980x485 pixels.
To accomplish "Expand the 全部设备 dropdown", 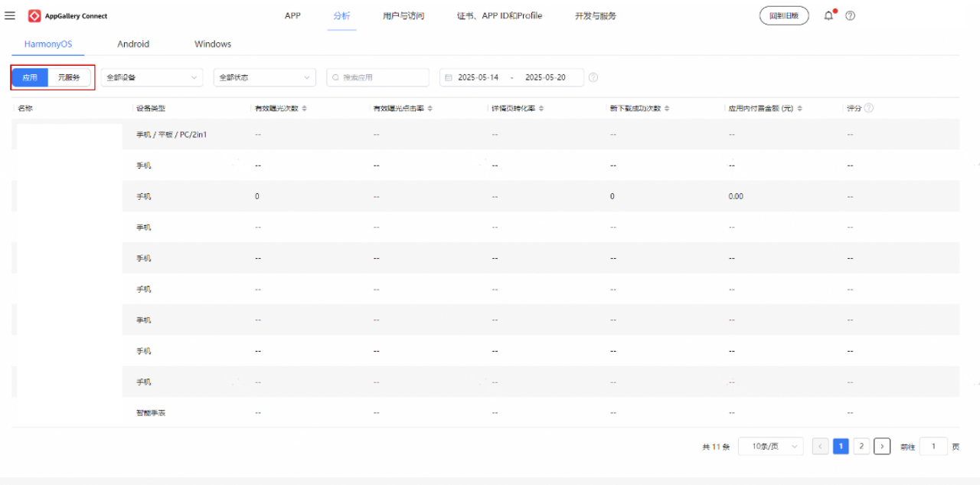I will (x=152, y=77).
